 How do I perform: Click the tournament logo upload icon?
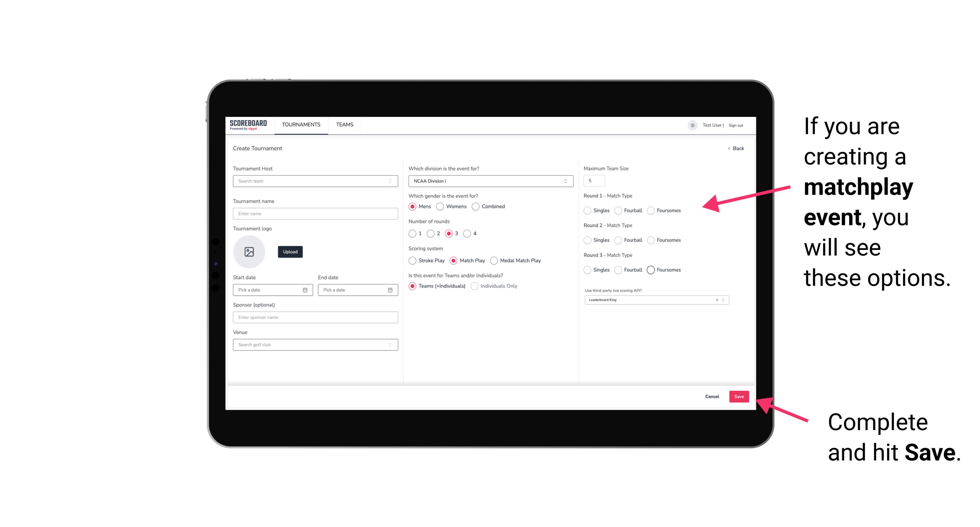click(x=249, y=252)
